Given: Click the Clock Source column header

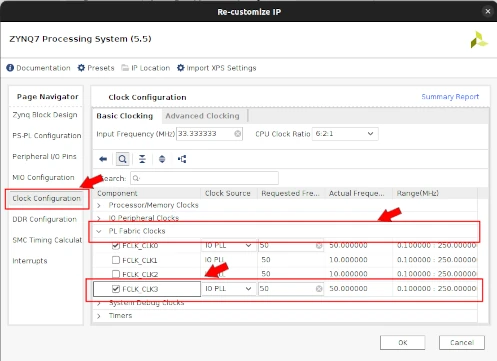Looking at the screenshot, I should coord(229,193).
